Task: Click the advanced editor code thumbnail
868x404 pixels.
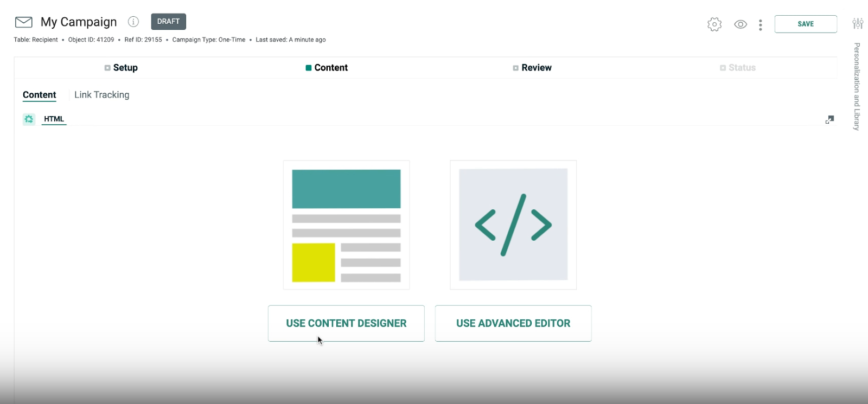Action: pos(513,225)
